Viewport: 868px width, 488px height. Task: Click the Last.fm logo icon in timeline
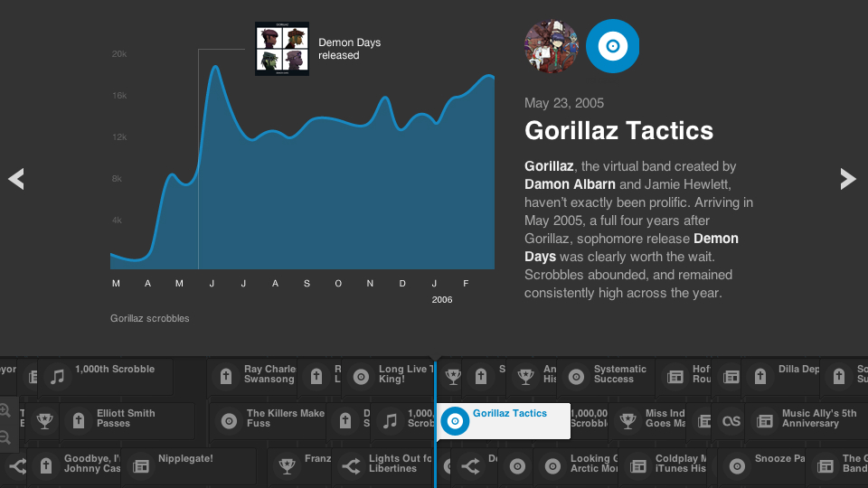pos(731,420)
